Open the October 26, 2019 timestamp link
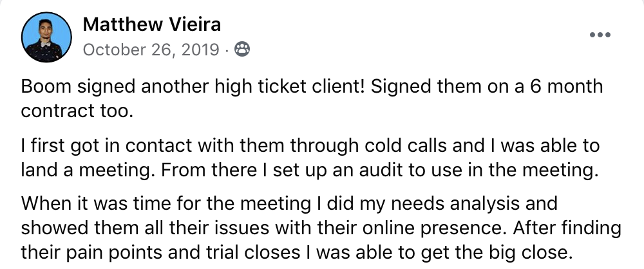Screen dimensions: 644x269 (151, 50)
